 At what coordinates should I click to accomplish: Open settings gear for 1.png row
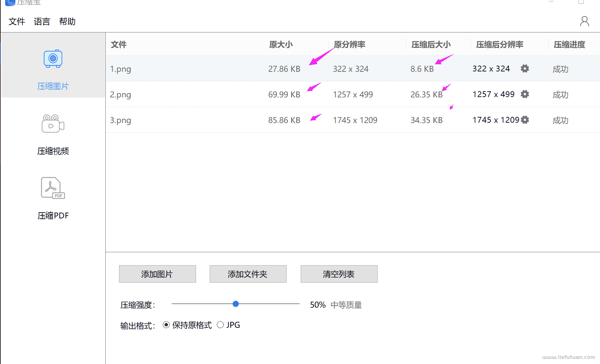click(x=525, y=69)
